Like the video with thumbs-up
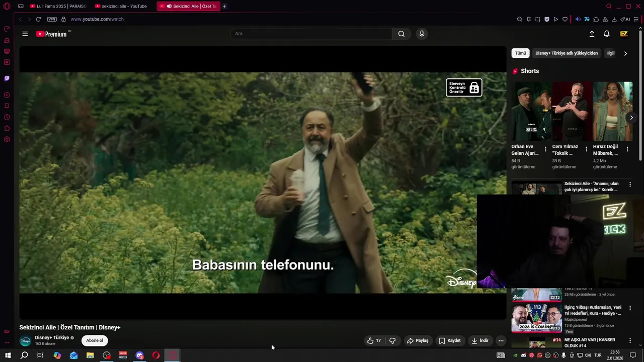Screen dimensions: 644x362 374,340
